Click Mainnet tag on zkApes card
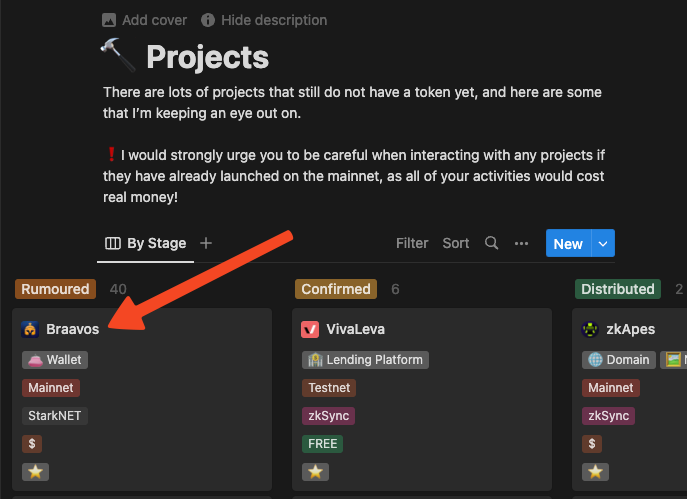Viewport: 687px width, 499px height. coord(611,388)
